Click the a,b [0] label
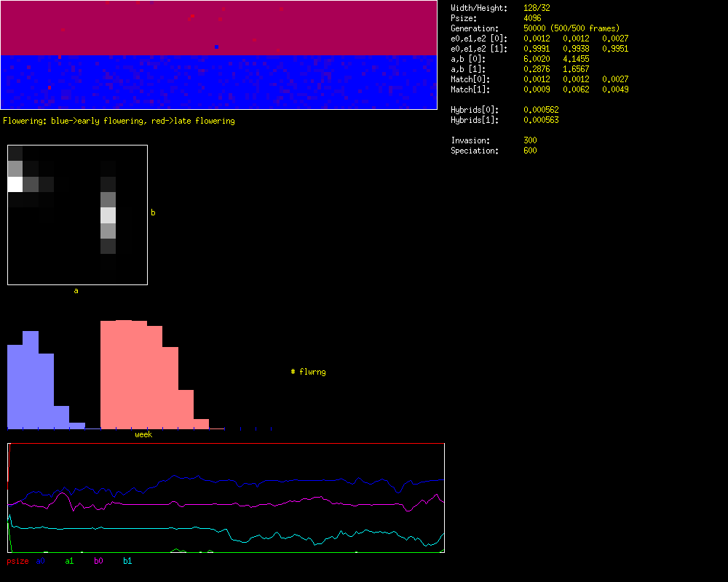The image size is (728, 582). click(468, 60)
